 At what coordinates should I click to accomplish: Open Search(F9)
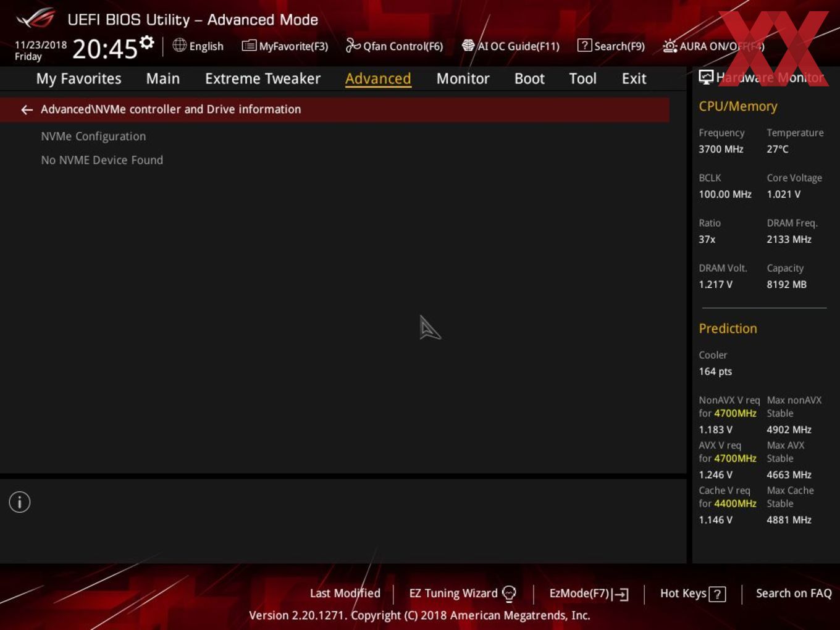tap(619, 46)
